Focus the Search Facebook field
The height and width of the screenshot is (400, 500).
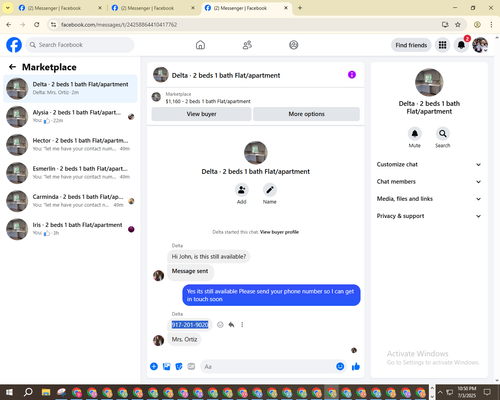[80, 45]
